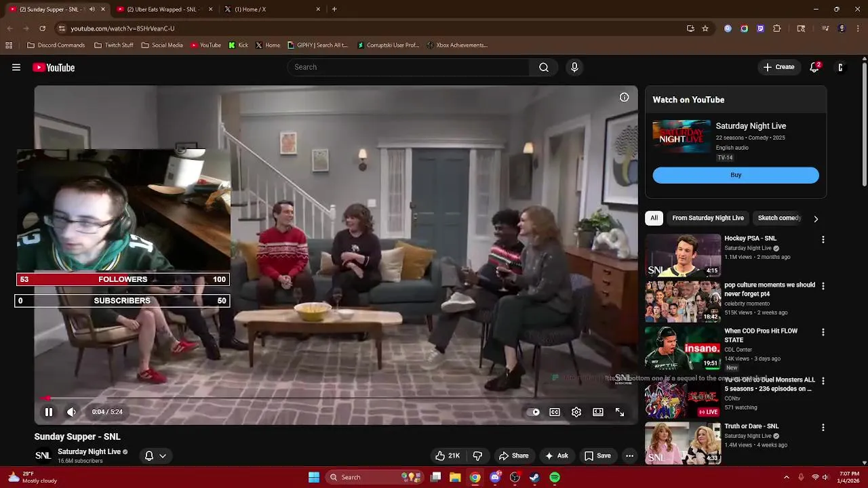Switch to theater mode
The height and width of the screenshot is (488, 868).
point(598,412)
